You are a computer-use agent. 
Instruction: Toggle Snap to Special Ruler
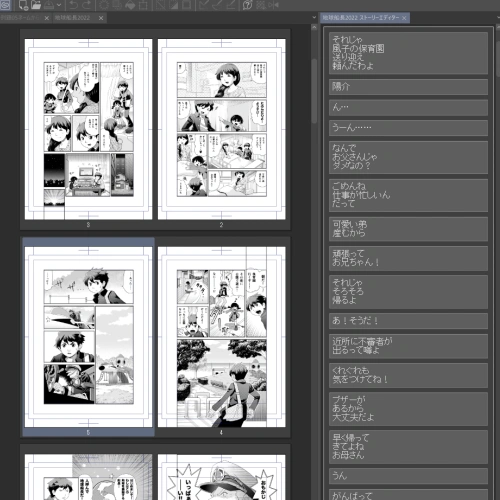217,5
